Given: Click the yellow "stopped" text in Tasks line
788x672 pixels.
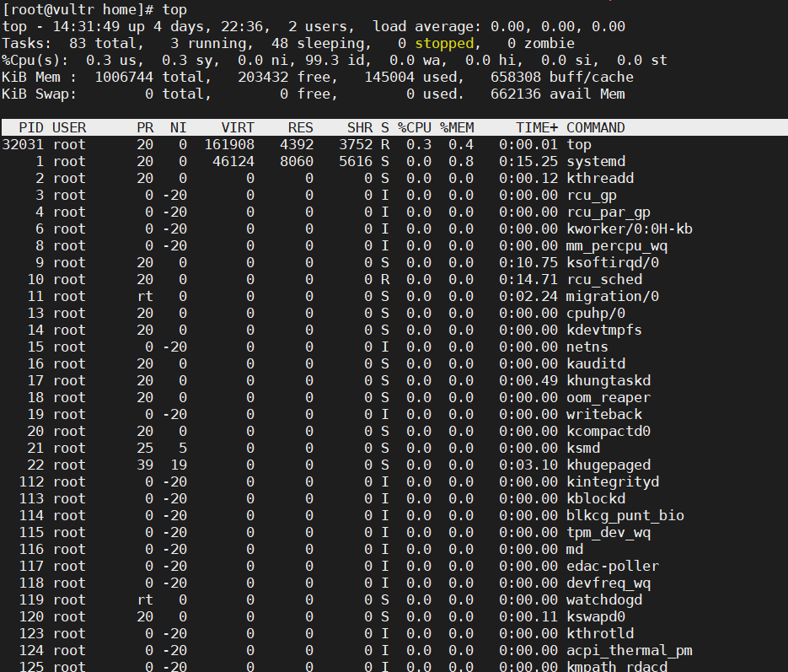Looking at the screenshot, I should pos(444,43).
